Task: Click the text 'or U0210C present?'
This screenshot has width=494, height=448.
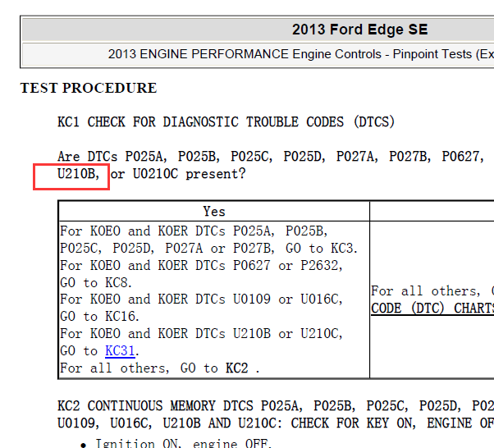Action: pyautogui.click(x=178, y=174)
